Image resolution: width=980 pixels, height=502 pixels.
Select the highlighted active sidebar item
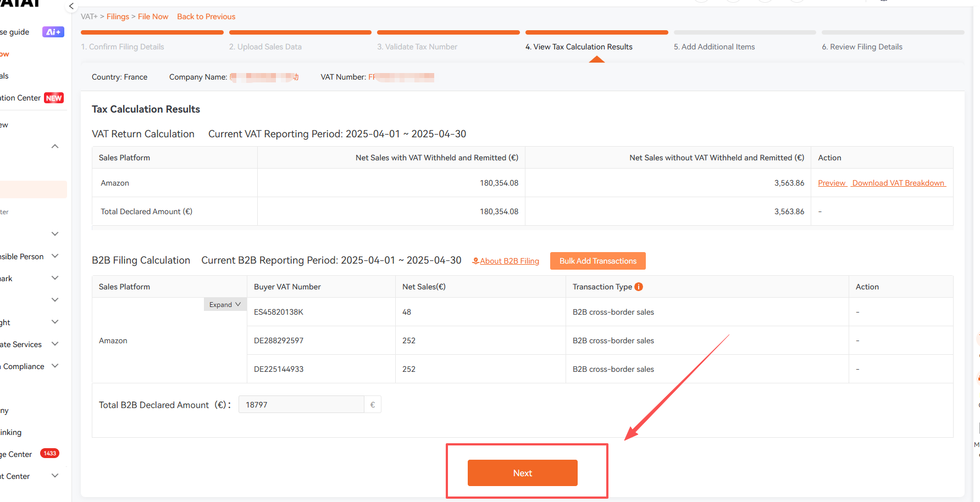34,189
